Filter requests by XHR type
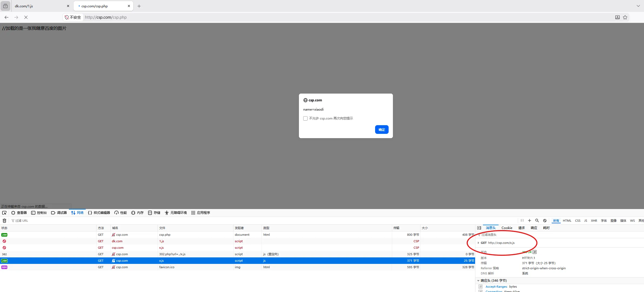The height and width of the screenshot is (292, 644). pyautogui.click(x=594, y=221)
